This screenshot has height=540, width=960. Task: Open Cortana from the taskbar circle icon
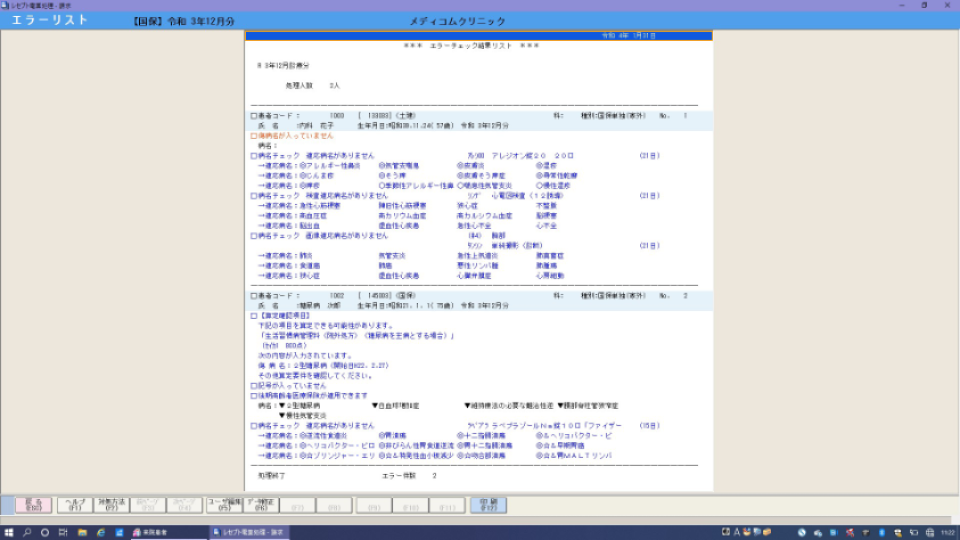pyautogui.click(x=46, y=532)
